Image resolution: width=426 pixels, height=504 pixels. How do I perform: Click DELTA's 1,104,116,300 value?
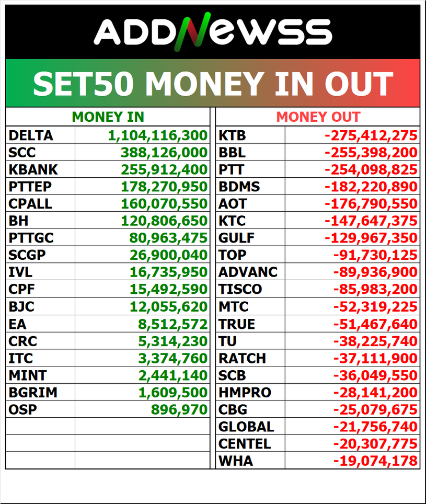click(158, 135)
